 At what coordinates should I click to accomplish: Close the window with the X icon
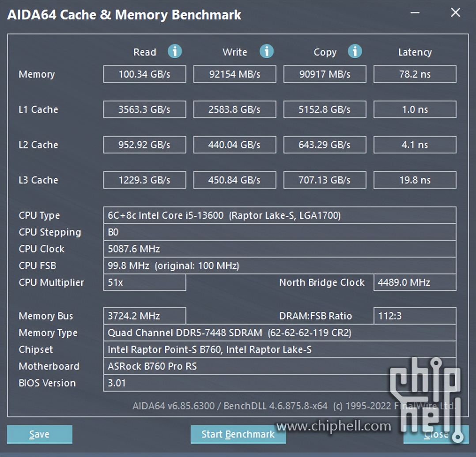455,12
